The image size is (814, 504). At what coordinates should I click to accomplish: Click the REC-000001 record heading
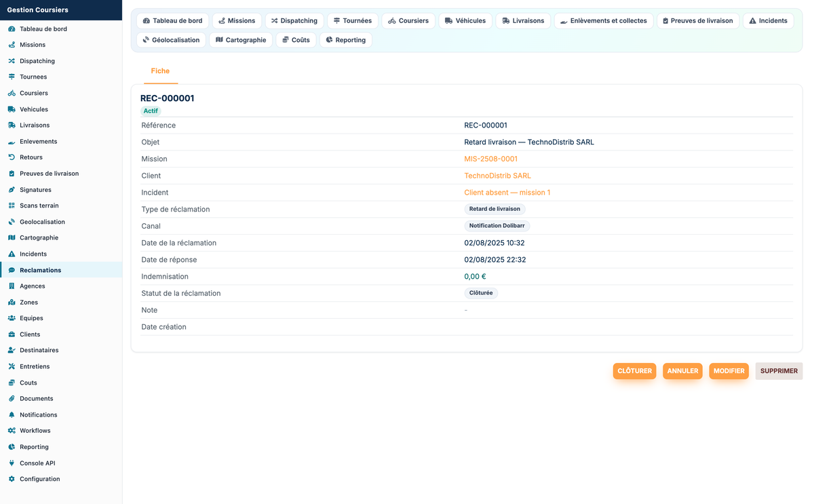point(168,98)
